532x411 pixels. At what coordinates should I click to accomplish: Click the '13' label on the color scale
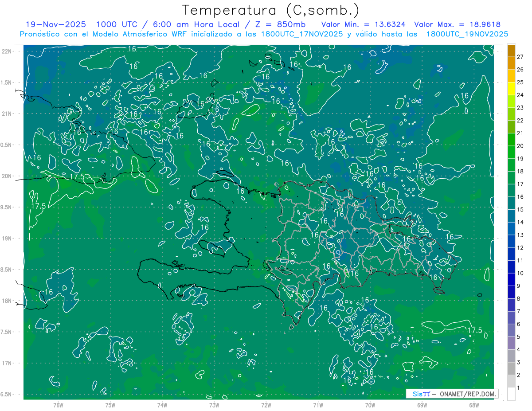coord(520,235)
